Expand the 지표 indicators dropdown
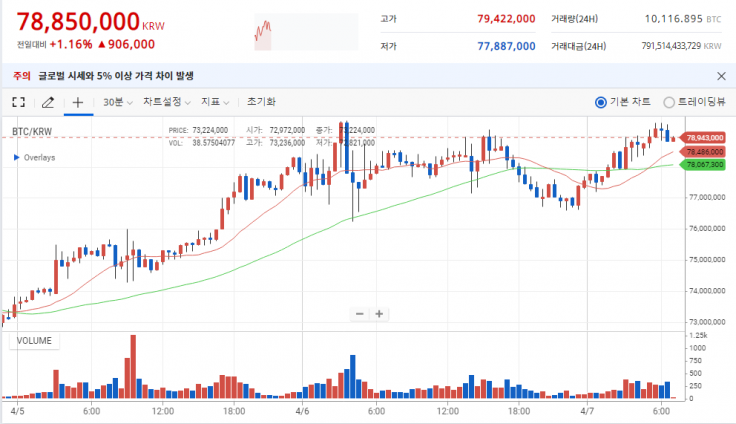This screenshot has height=424, width=736. (215, 102)
